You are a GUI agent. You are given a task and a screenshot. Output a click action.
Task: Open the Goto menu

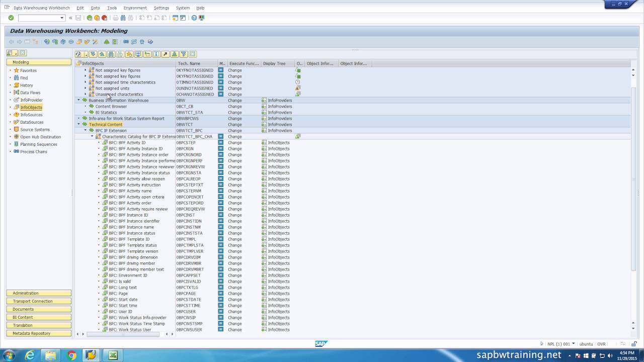click(x=95, y=8)
